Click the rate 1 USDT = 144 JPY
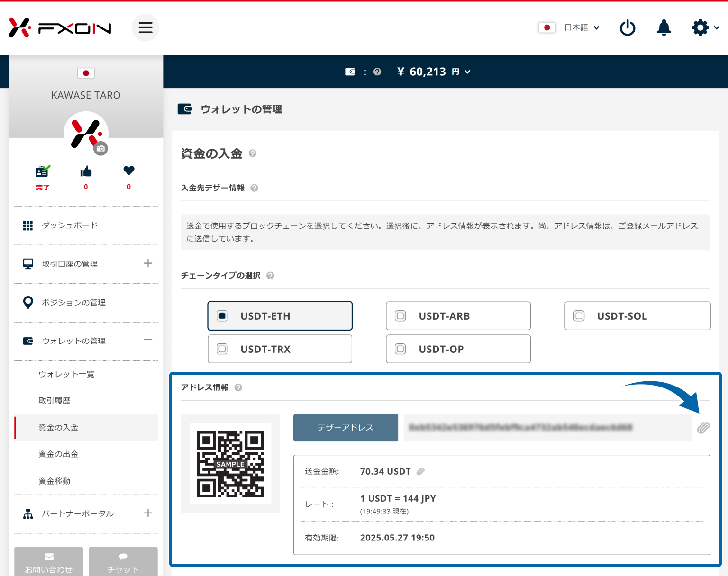The width and height of the screenshot is (728, 576). [x=398, y=499]
